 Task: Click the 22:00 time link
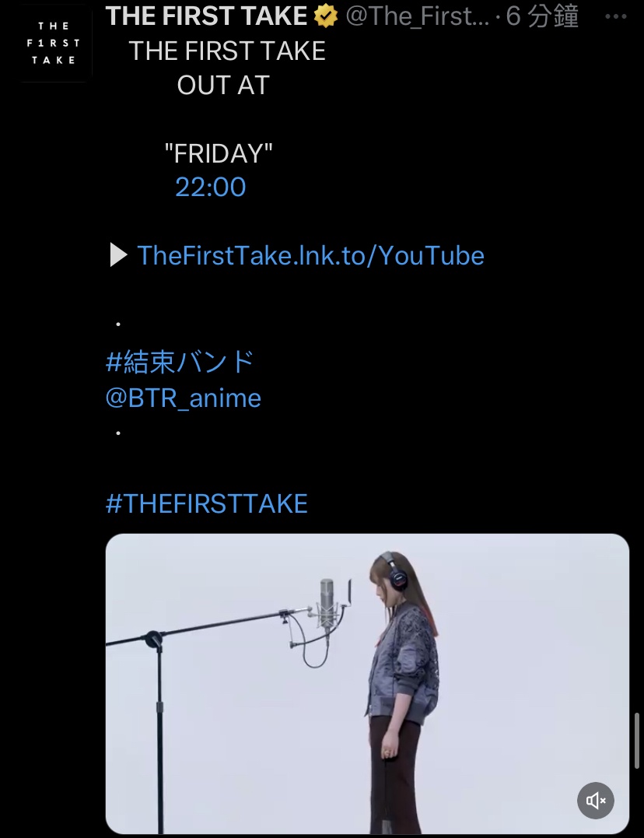click(x=211, y=187)
